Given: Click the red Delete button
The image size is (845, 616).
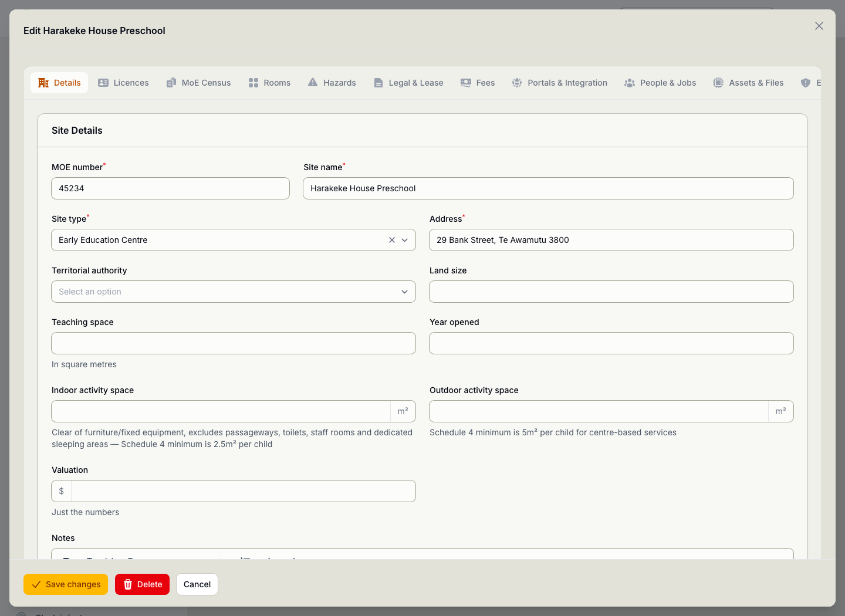Looking at the screenshot, I should point(142,584).
